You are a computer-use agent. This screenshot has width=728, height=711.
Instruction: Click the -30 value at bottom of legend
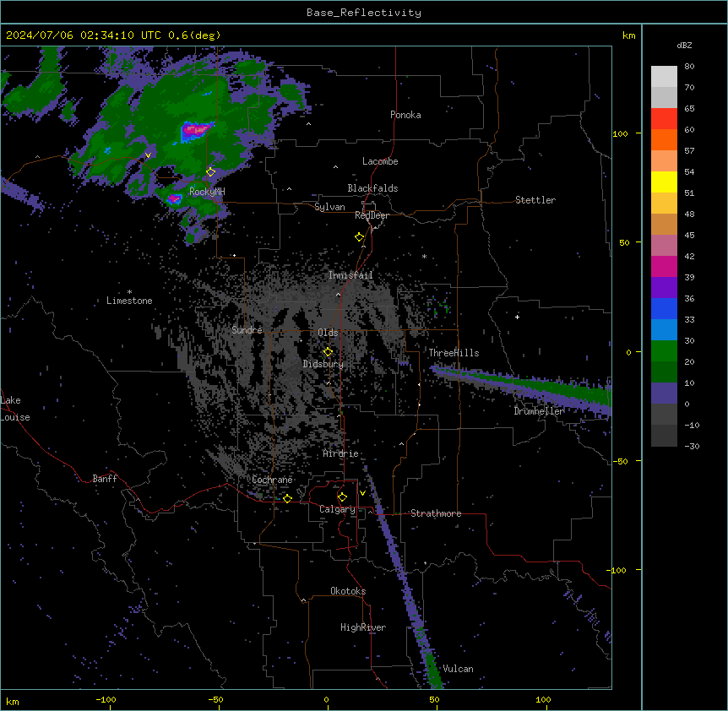coord(692,446)
